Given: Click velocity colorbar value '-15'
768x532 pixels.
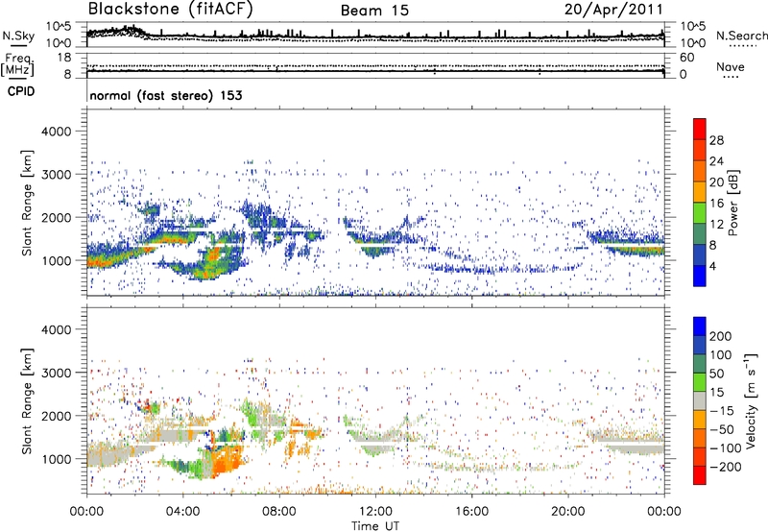Looking at the screenshot, I should point(720,411).
